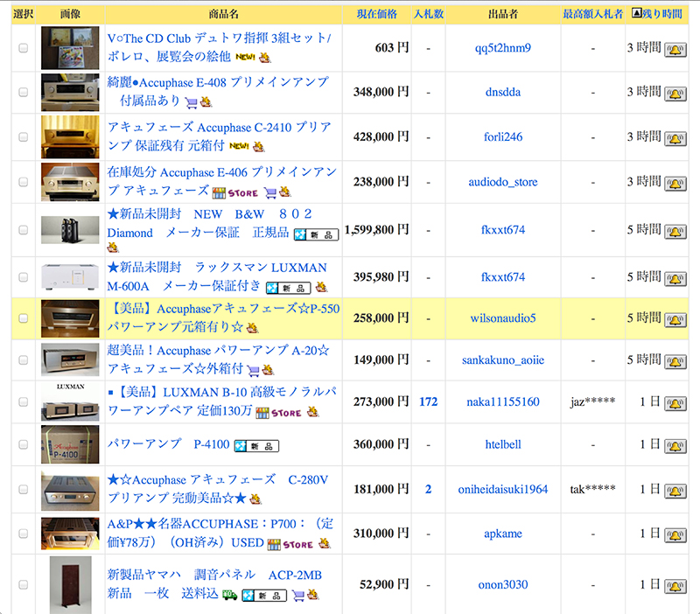Open seller onon3030 profile link
This screenshot has width=700, height=614.
point(503,584)
